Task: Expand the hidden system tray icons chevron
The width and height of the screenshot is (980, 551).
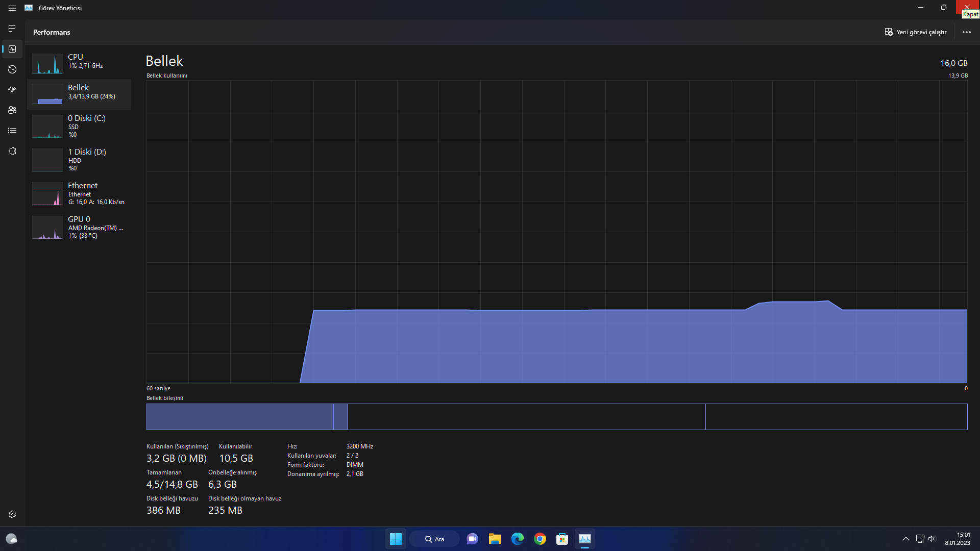Action: (x=906, y=539)
